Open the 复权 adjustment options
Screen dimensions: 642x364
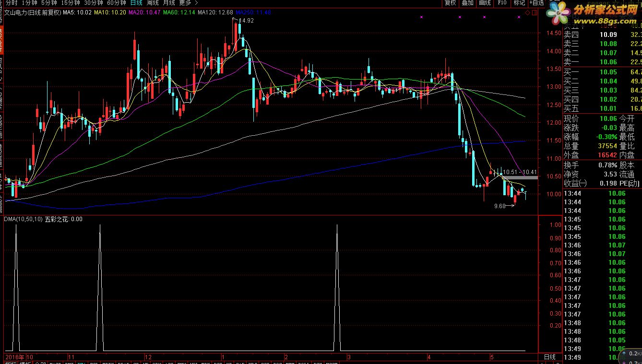[x=451, y=3]
